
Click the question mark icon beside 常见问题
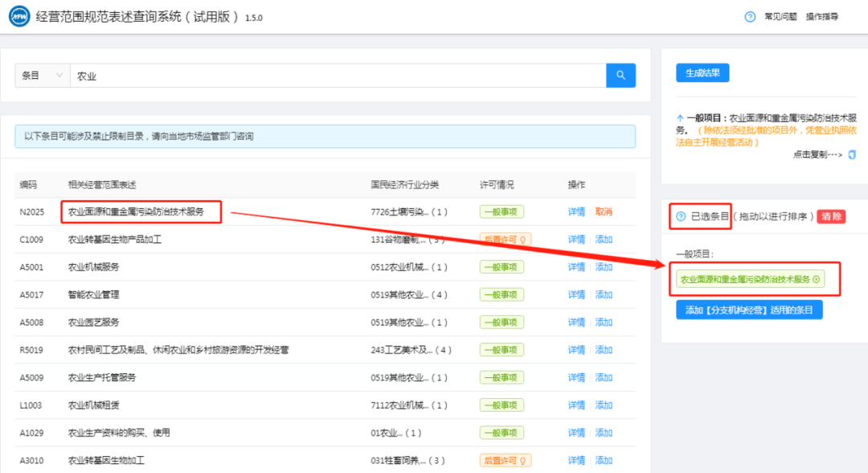point(750,17)
